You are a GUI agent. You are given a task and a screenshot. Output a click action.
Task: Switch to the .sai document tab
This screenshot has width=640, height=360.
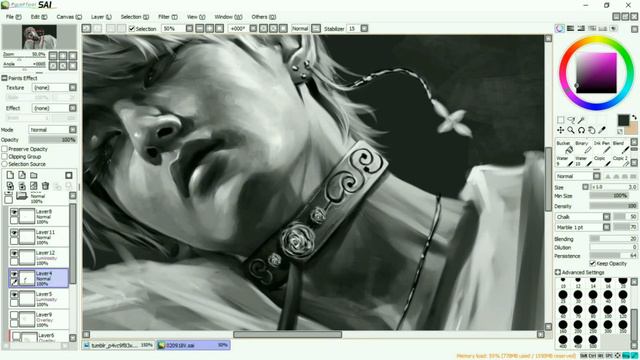pyautogui.click(x=193, y=345)
